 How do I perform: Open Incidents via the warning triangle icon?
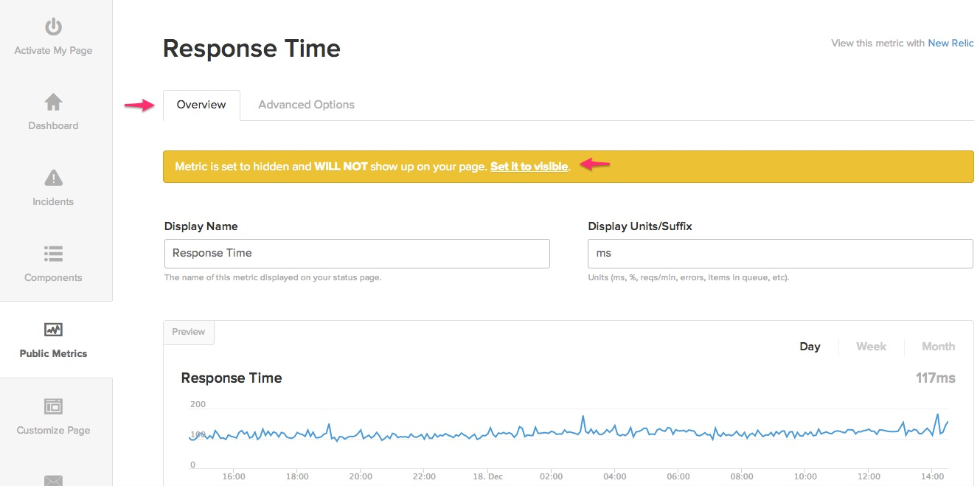pyautogui.click(x=53, y=178)
